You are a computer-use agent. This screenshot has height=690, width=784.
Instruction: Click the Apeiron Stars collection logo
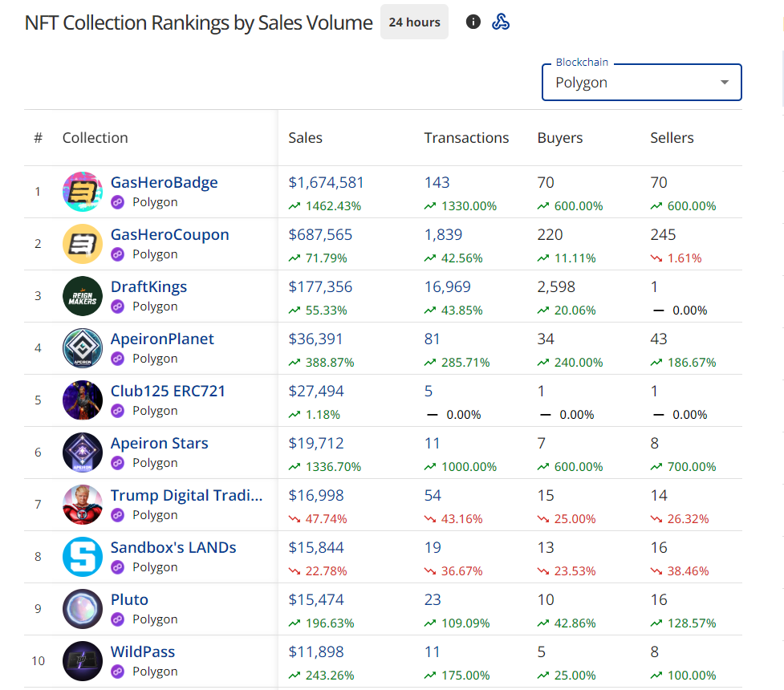pyautogui.click(x=83, y=453)
